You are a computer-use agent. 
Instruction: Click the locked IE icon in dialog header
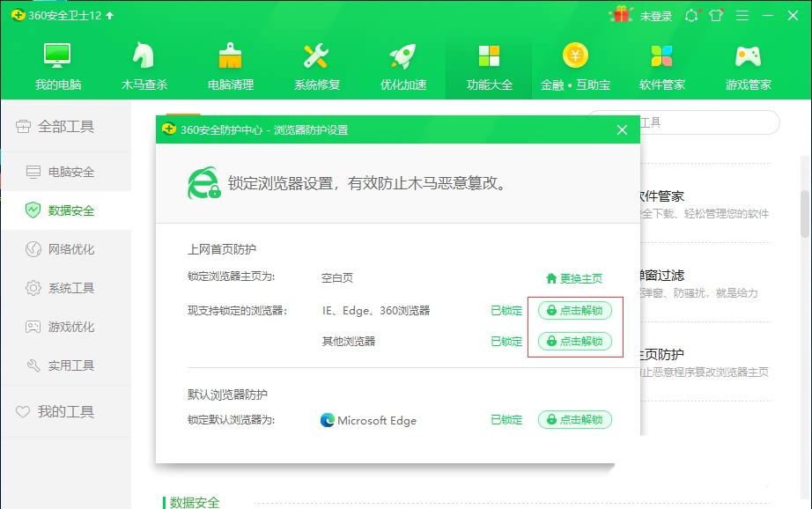pos(204,183)
